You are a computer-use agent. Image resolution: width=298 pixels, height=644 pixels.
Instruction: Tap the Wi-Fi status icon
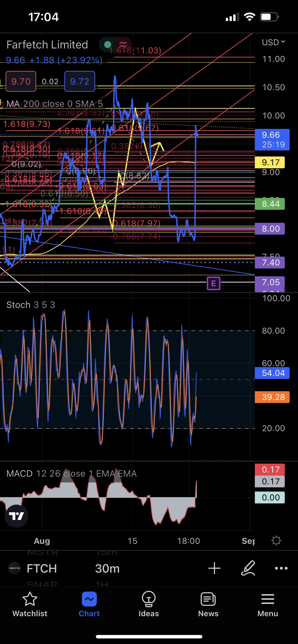[x=249, y=17]
